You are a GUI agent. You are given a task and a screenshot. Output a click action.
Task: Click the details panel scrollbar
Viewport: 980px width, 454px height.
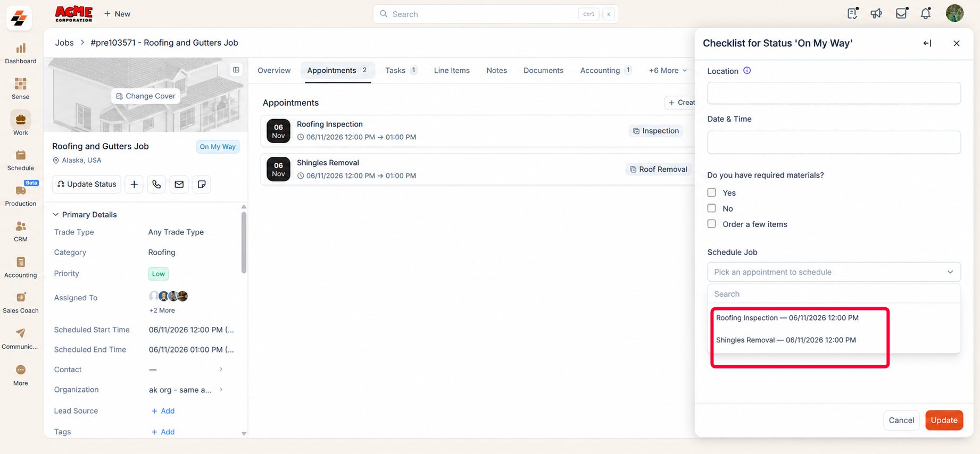244,242
